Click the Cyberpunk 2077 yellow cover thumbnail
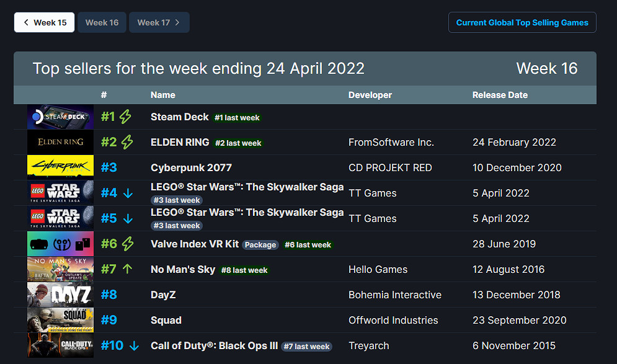Image resolution: width=617 pixels, height=364 pixels. 60,167
